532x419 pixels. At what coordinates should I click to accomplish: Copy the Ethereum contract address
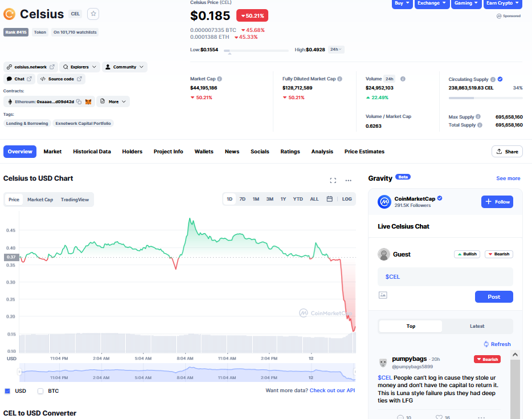(x=79, y=101)
